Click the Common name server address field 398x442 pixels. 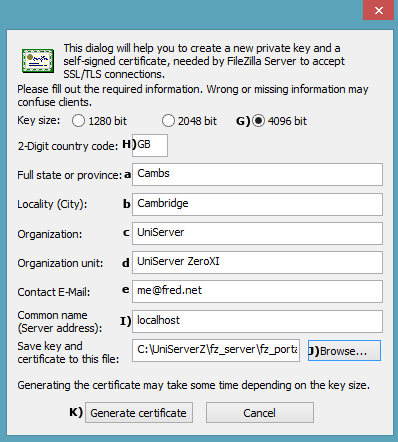[257, 321]
